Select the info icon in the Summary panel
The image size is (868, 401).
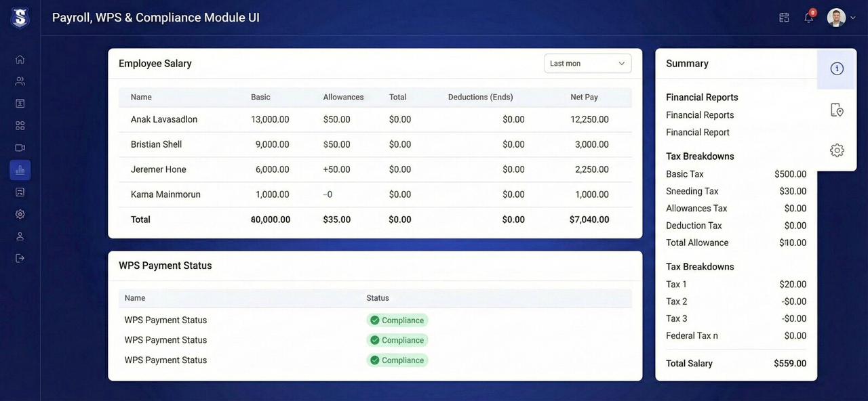(837, 68)
